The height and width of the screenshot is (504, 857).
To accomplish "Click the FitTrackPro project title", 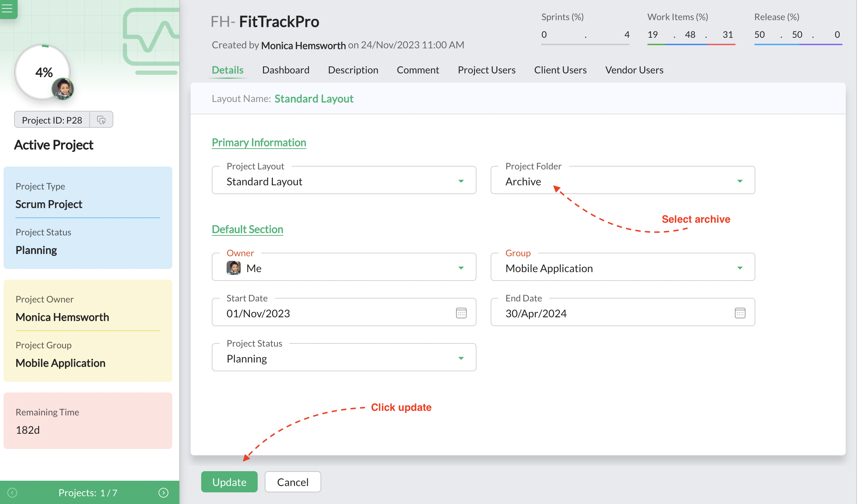I will coord(279,22).
